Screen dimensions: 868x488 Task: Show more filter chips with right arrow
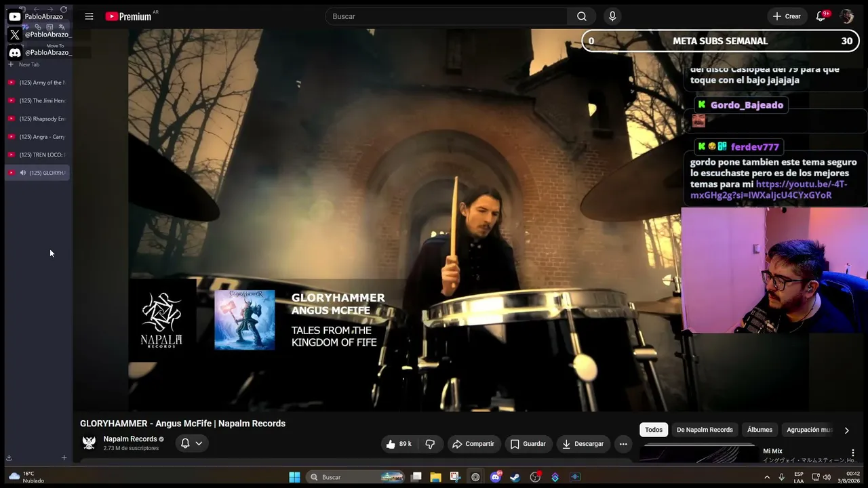pyautogui.click(x=846, y=430)
